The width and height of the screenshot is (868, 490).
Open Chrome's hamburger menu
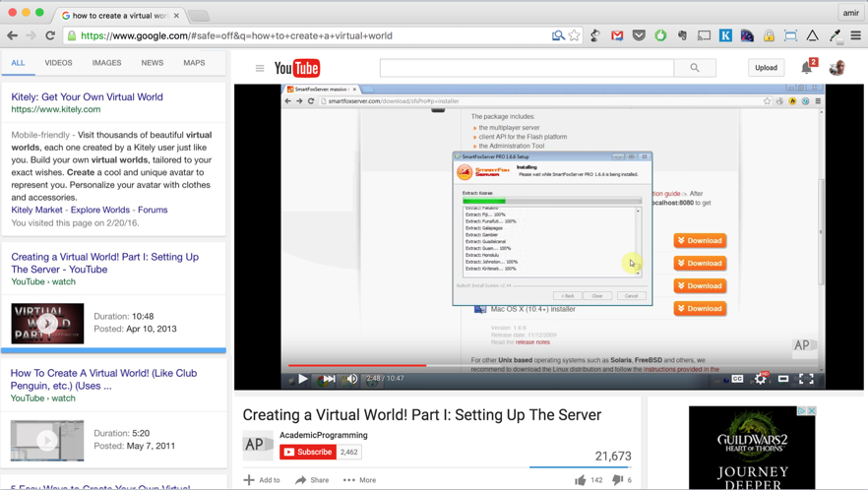(856, 35)
